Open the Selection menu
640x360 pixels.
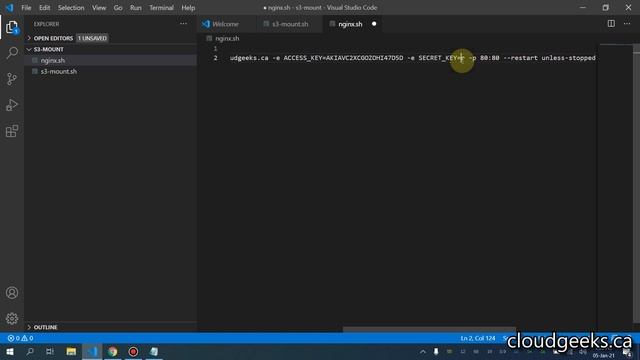[71, 8]
